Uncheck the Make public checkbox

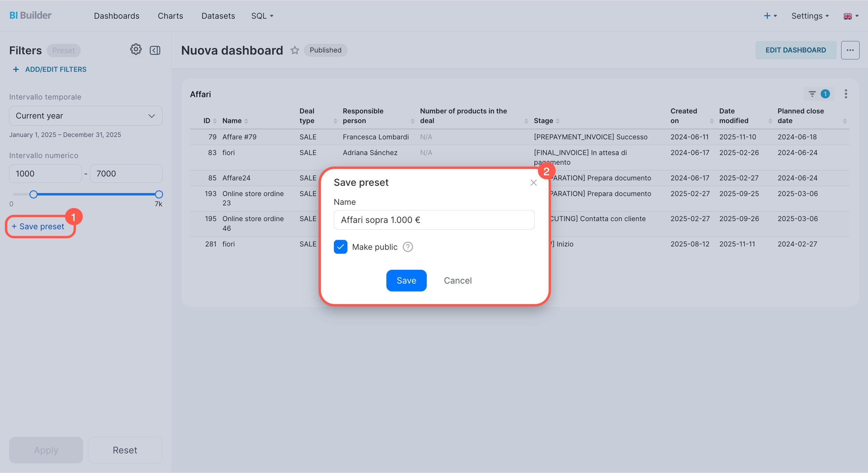point(340,247)
